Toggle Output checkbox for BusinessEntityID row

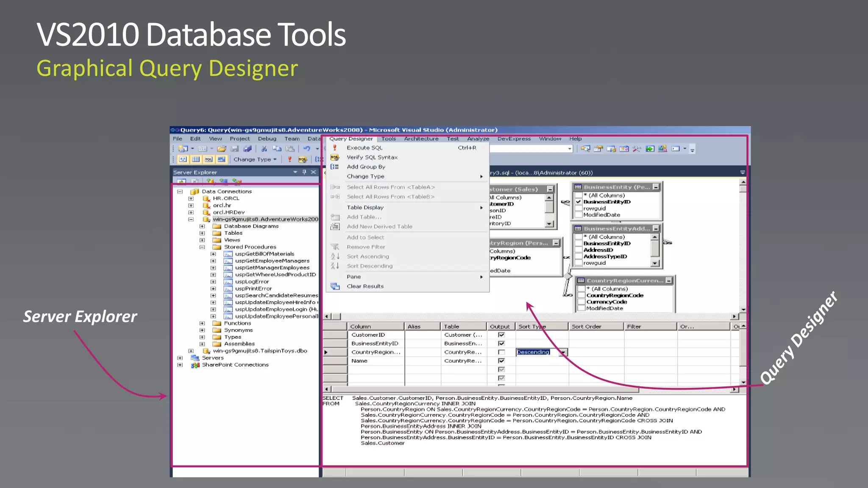click(501, 343)
